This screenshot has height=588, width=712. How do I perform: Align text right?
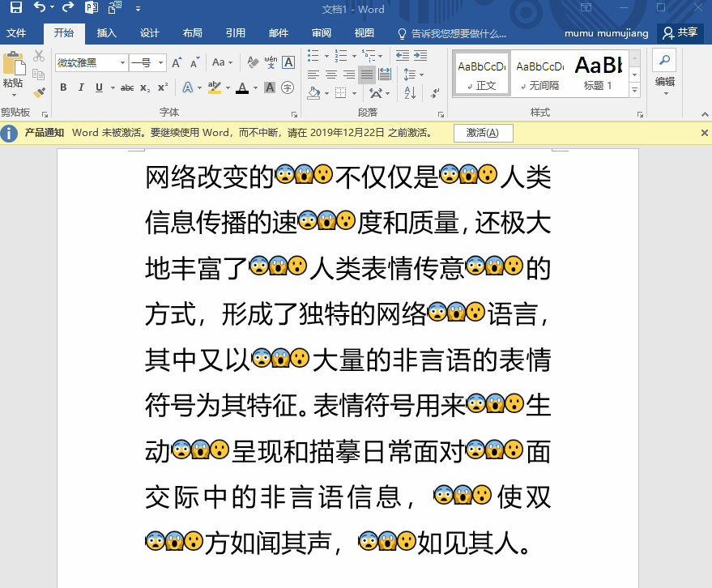[349, 74]
